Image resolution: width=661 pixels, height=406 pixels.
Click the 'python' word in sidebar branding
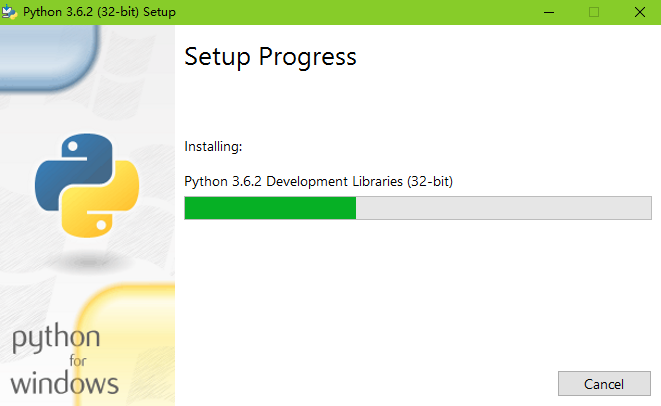pos(56,338)
